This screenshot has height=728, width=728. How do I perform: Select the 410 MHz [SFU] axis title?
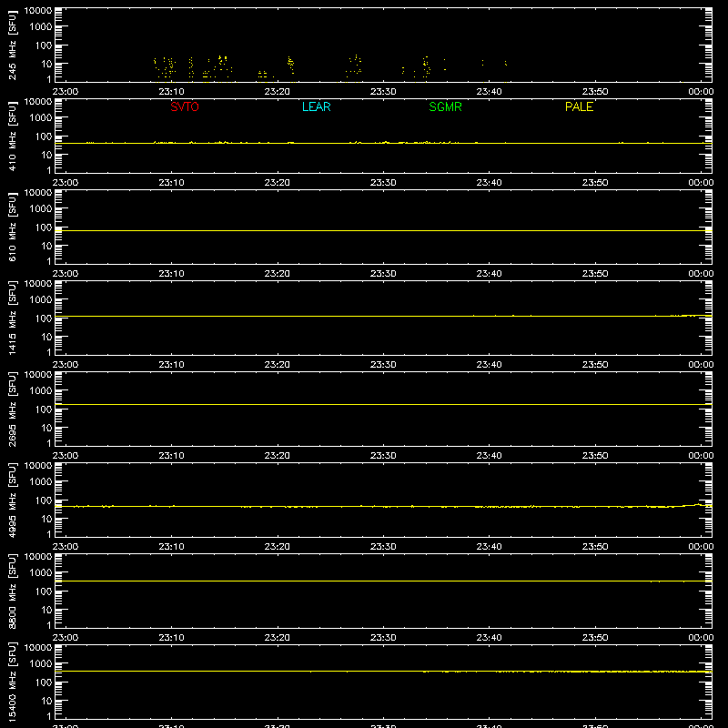pyautogui.click(x=12, y=136)
